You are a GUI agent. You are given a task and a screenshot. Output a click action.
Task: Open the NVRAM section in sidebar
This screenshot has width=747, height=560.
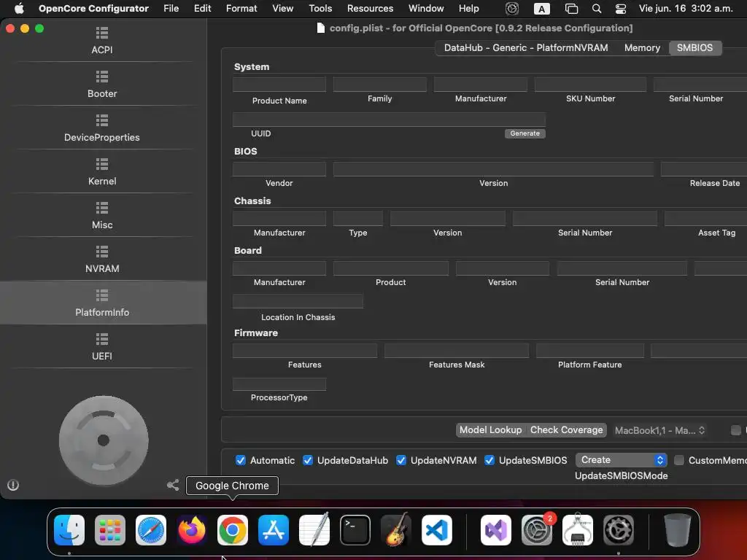click(x=102, y=260)
